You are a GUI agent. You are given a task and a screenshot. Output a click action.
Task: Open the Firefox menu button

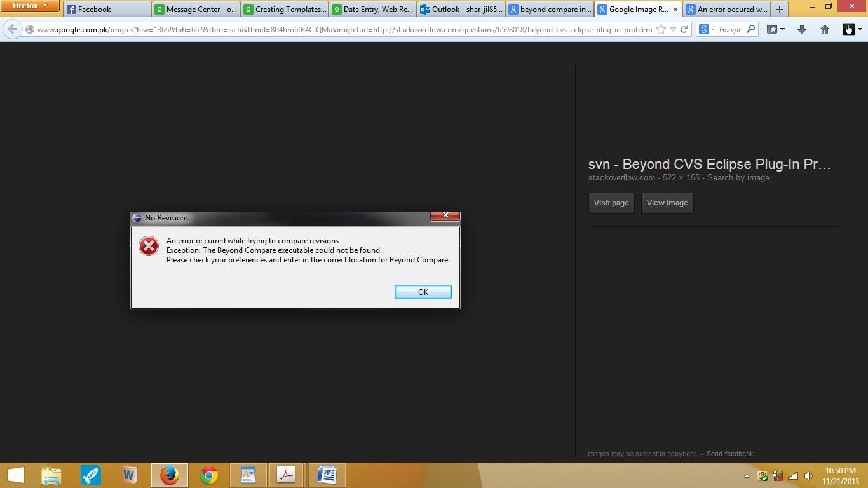coord(30,6)
